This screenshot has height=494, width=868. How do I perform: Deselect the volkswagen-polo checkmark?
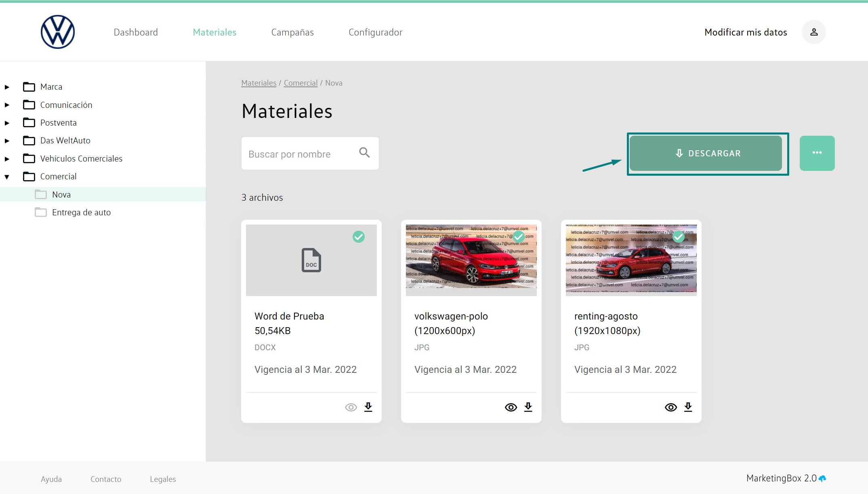point(518,237)
